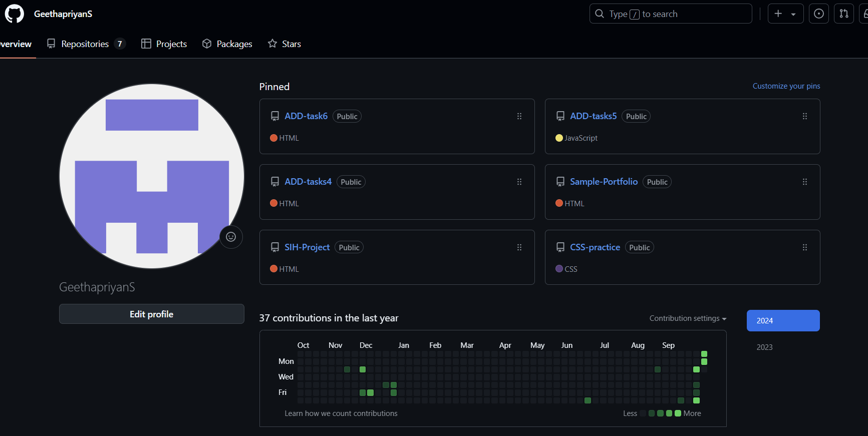Select the 2024 year button
This screenshot has height=436, width=868.
click(x=783, y=320)
